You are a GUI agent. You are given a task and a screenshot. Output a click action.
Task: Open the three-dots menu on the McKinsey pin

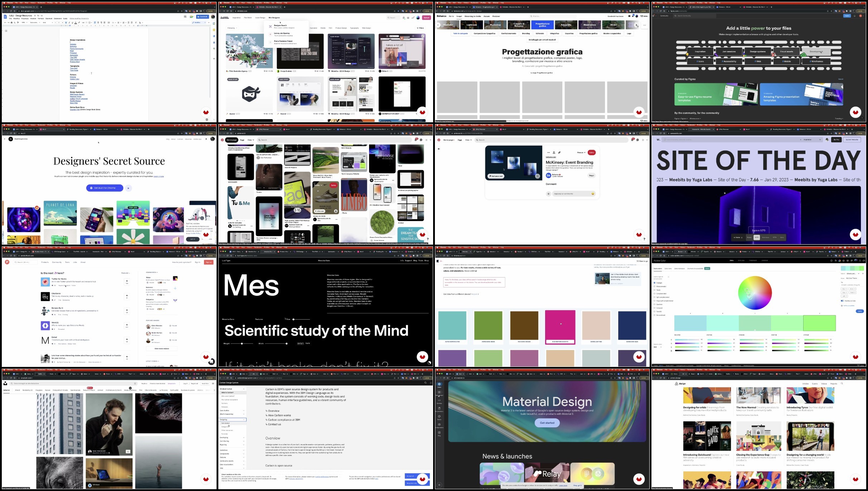548,152
